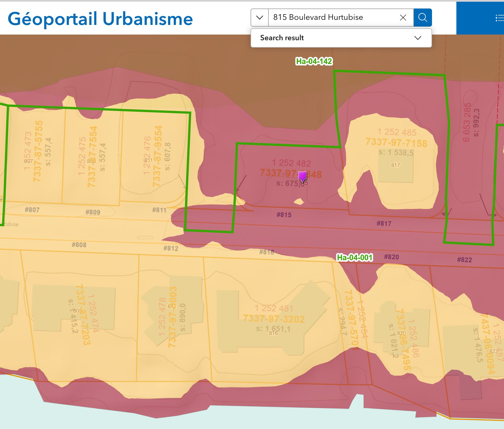Click the #817 address label on map
This screenshot has width=504, height=429.
(384, 223)
